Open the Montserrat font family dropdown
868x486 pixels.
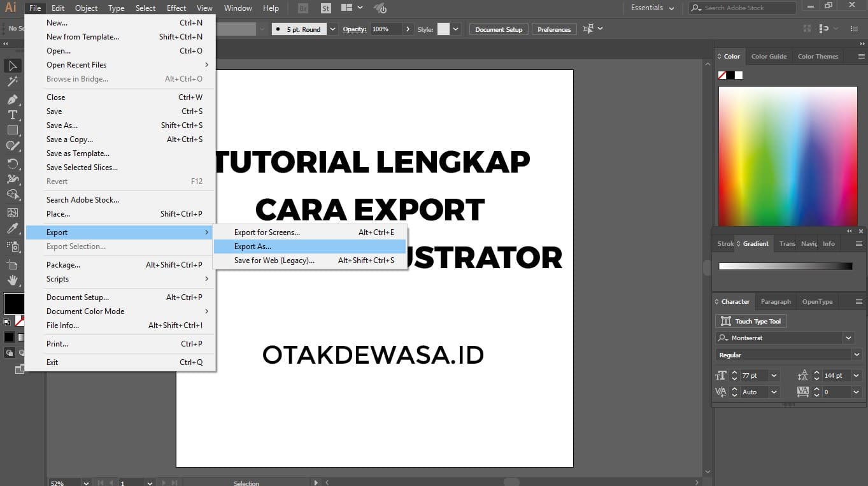pyautogui.click(x=848, y=338)
